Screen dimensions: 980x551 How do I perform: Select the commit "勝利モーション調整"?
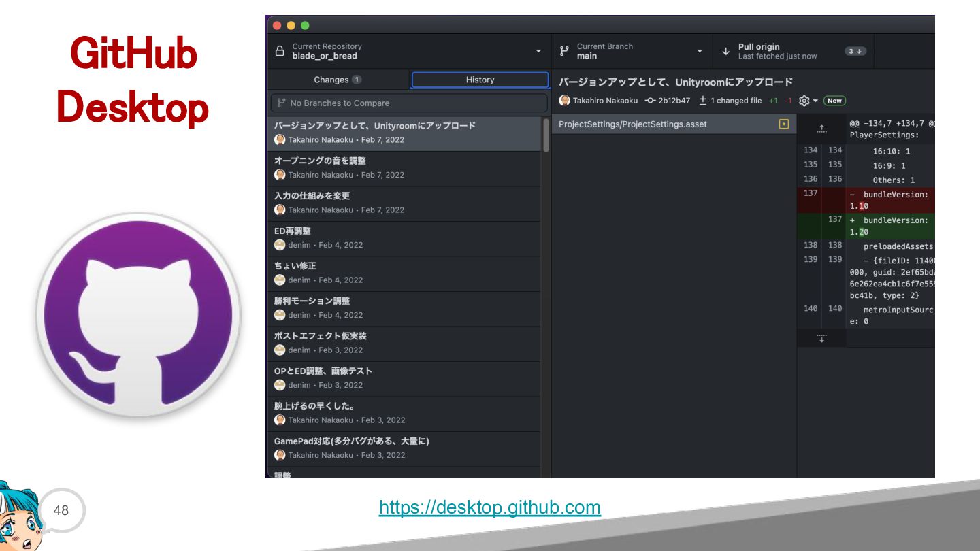(x=404, y=308)
